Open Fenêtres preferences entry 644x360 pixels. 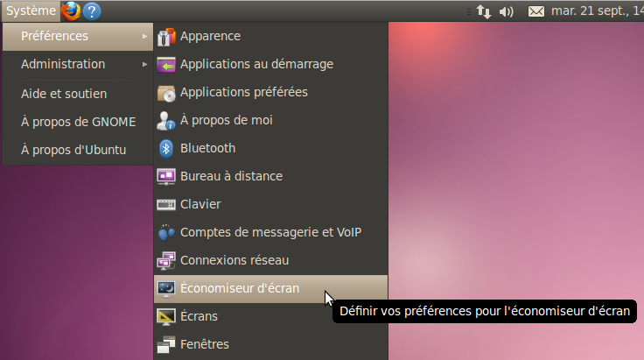(270, 344)
